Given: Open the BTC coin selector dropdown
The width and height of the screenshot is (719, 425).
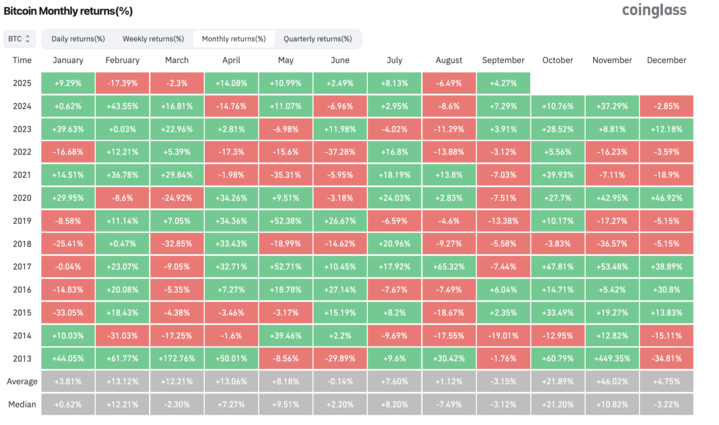Looking at the screenshot, I should [x=20, y=39].
